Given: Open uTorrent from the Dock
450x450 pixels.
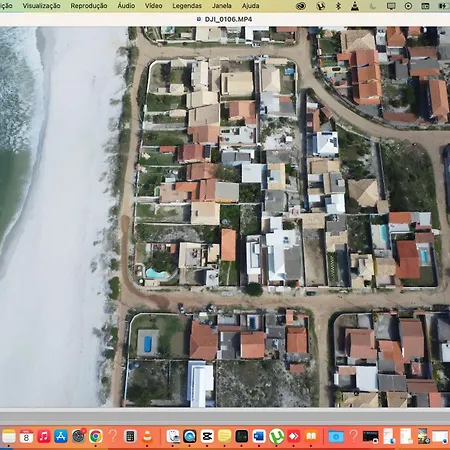Looking at the screenshot, I should click(276, 436).
